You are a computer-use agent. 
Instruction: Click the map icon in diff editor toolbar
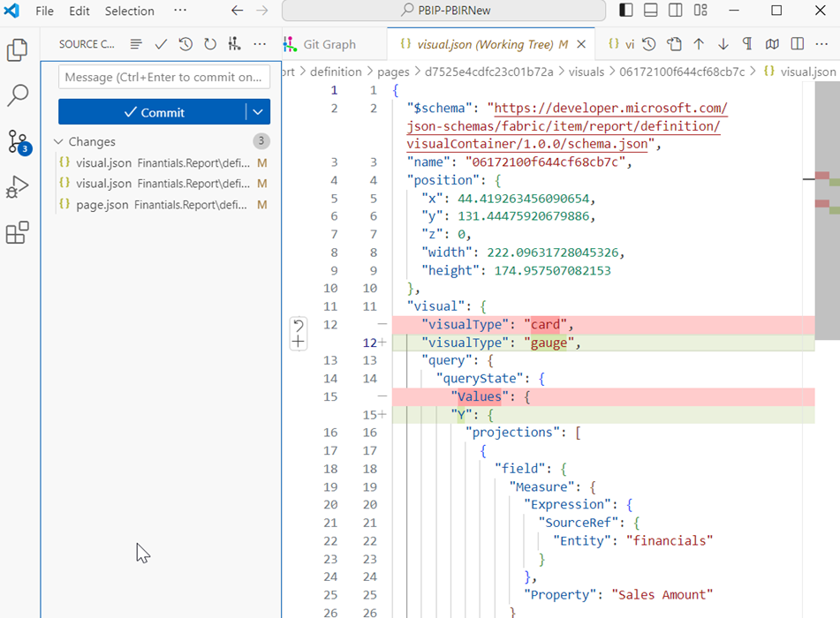coord(772,44)
